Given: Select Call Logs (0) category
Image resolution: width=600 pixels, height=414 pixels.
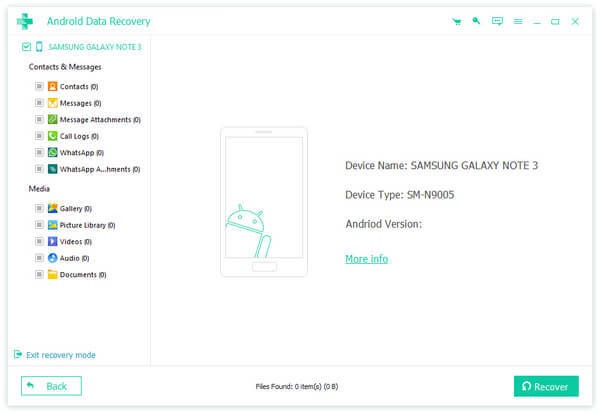Looking at the screenshot, I should point(79,136).
